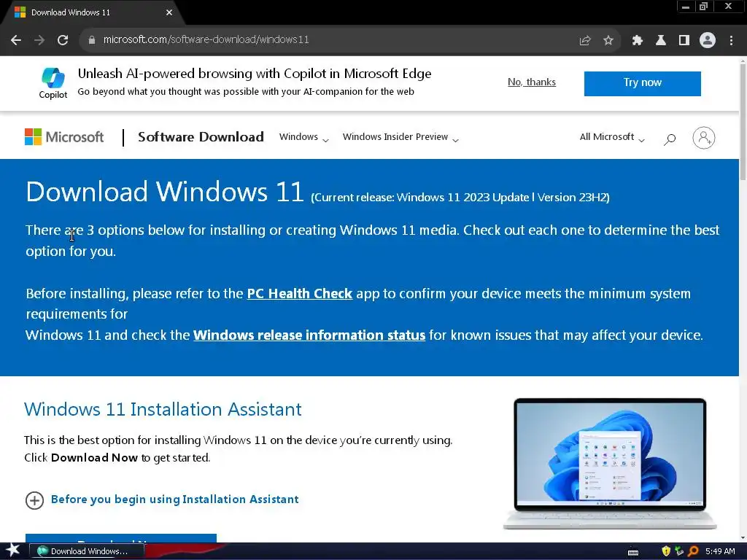The height and width of the screenshot is (560, 747).
Task: Click the Windows 11 laptop image
Action: click(610, 463)
